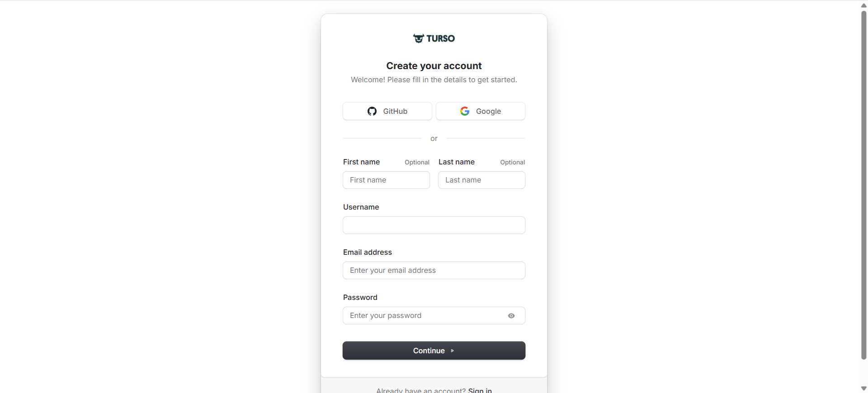Click the scrollbar up arrow
868x393 pixels.
tap(863, 5)
